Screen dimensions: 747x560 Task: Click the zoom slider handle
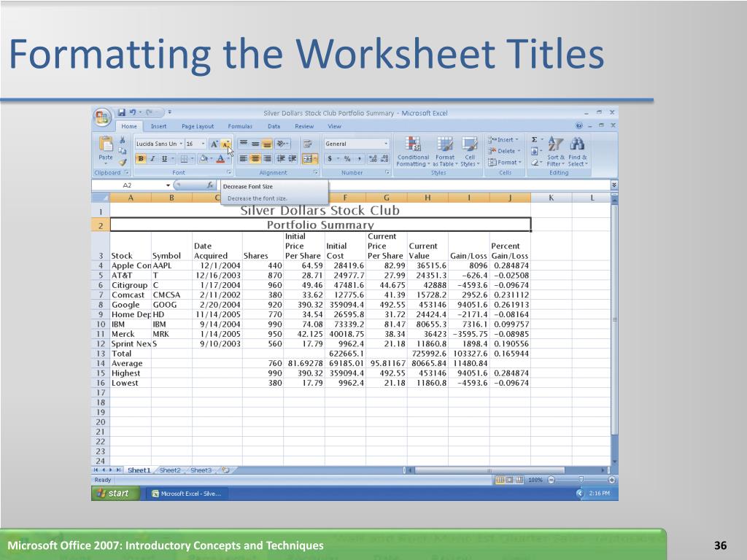pyautogui.click(x=581, y=480)
